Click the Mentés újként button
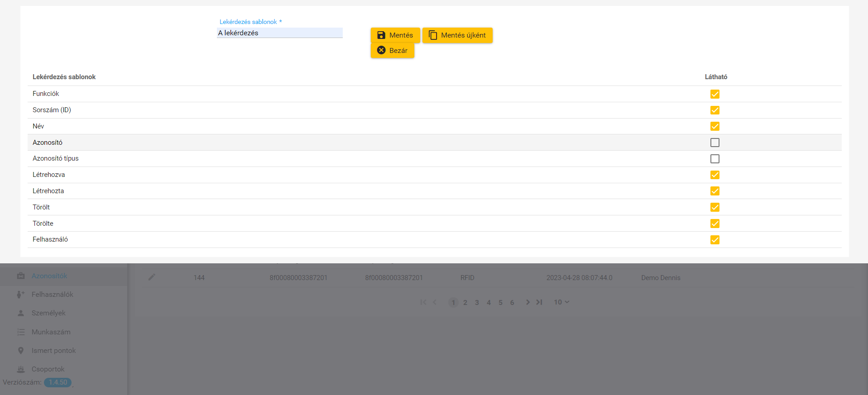This screenshot has width=868, height=395. 457,35
